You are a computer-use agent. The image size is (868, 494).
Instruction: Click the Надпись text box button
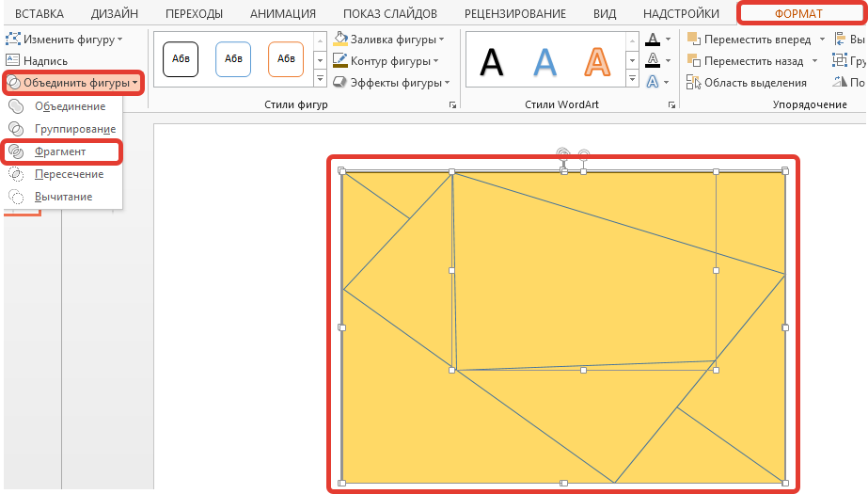37,61
